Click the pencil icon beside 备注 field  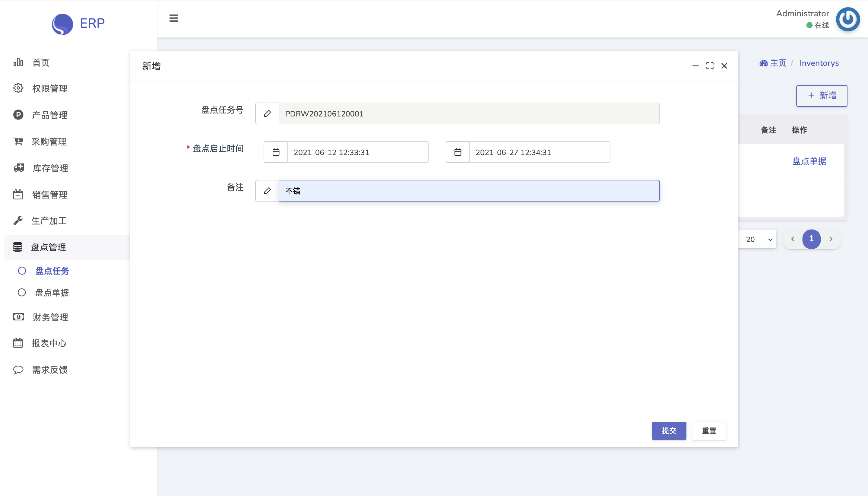[x=267, y=190]
